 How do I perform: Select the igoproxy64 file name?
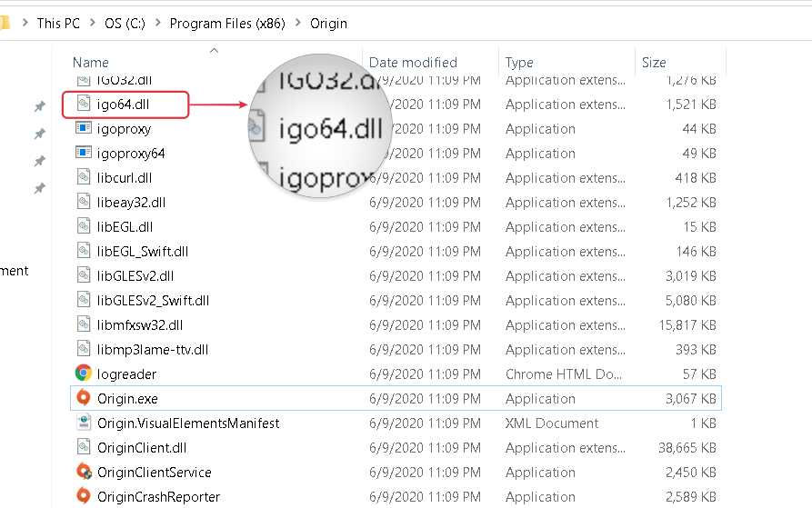[x=131, y=154]
